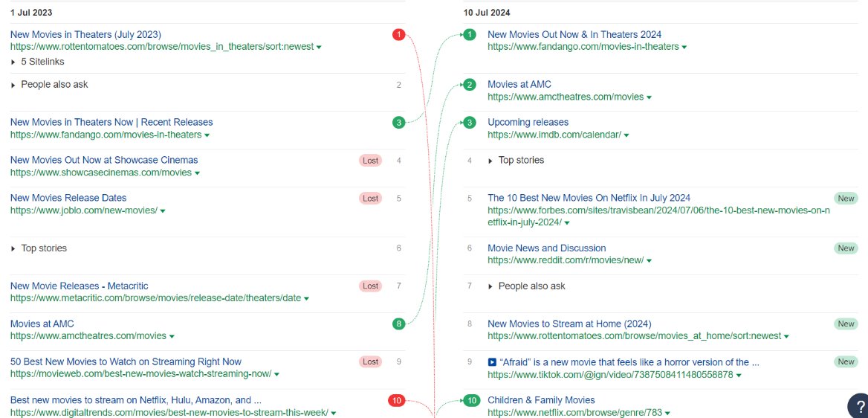Open dropdown arrow after showcasecinemas URL
868x418 pixels.
pyautogui.click(x=197, y=173)
